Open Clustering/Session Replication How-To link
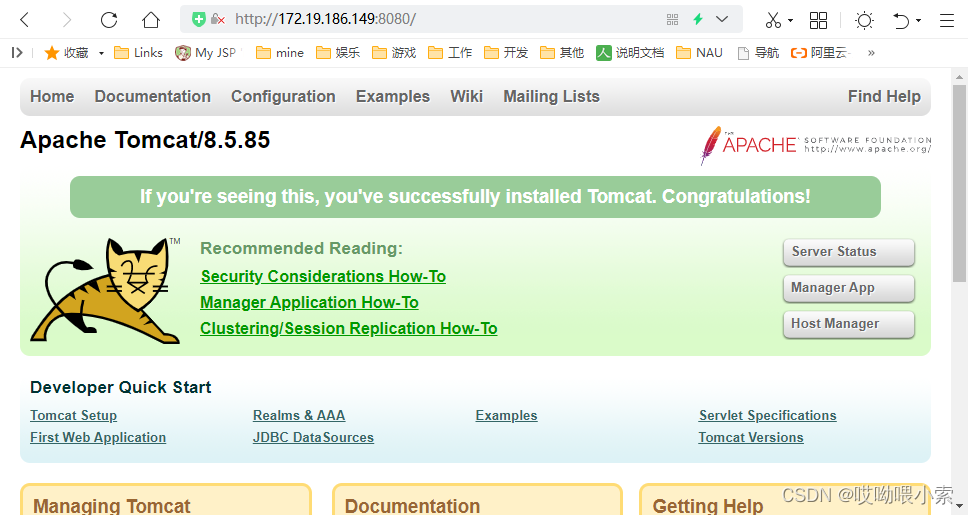Screen dimensions: 968x515 [x=349, y=328]
